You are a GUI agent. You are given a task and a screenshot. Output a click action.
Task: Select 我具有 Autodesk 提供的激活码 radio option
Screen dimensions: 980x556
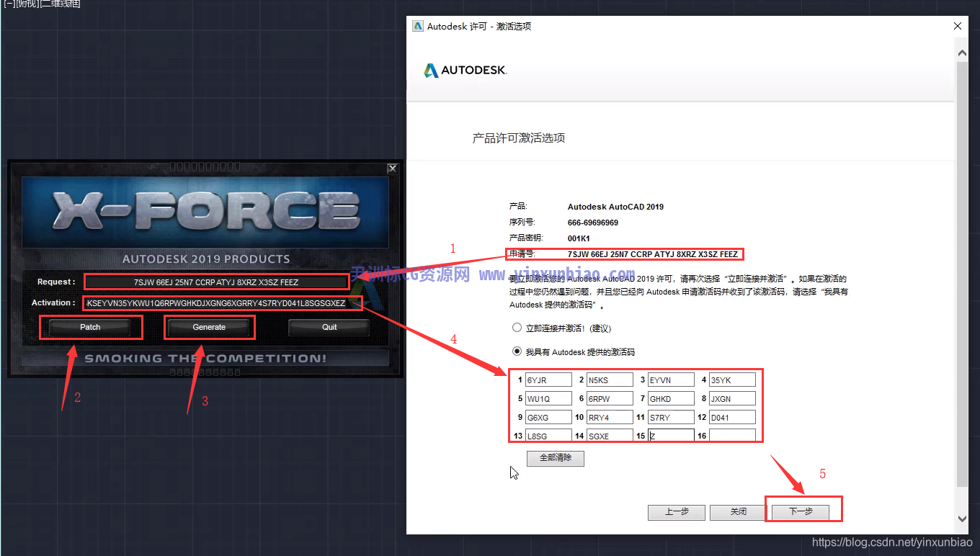pyautogui.click(x=517, y=352)
